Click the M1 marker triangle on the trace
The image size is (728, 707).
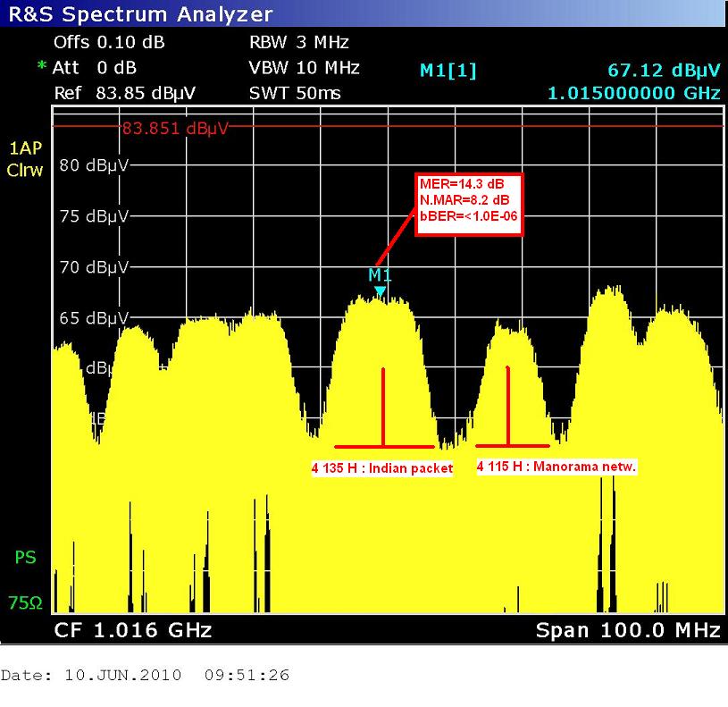[x=381, y=291]
